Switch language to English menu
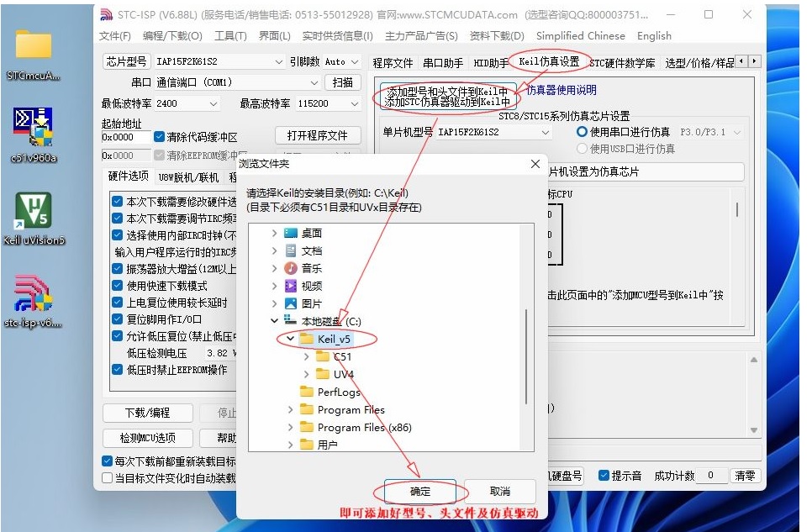812x532 pixels. (x=654, y=36)
